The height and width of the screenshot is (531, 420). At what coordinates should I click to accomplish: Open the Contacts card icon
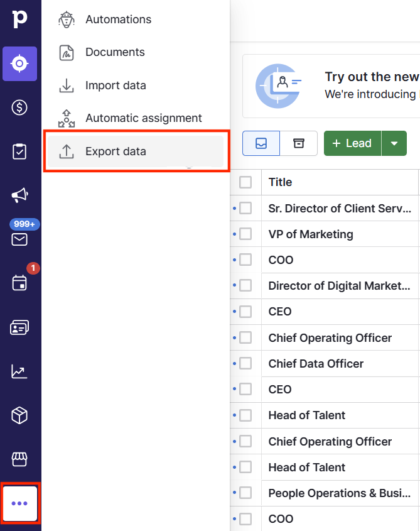pos(19,327)
